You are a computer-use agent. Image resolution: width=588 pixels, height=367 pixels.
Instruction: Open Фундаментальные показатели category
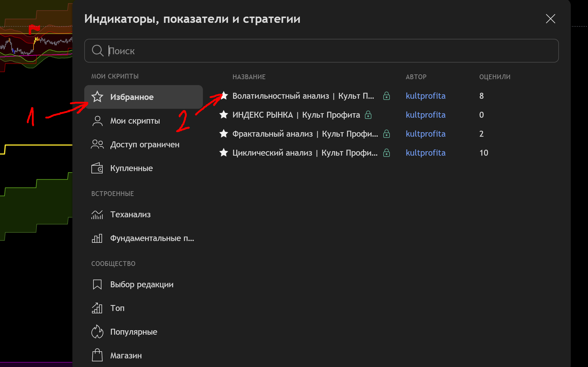tap(152, 238)
